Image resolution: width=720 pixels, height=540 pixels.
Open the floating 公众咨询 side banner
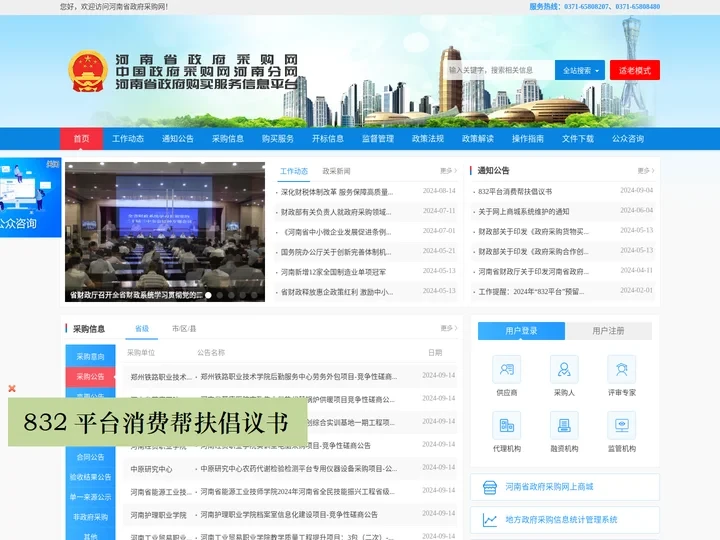tap(30, 197)
